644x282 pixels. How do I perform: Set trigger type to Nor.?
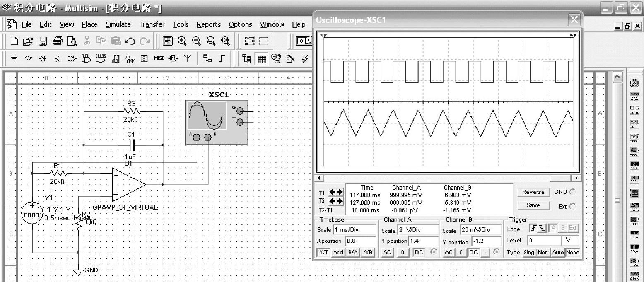543,253
